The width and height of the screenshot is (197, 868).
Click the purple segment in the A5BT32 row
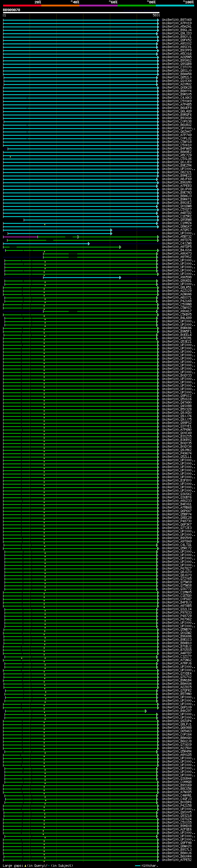click(20, 237)
